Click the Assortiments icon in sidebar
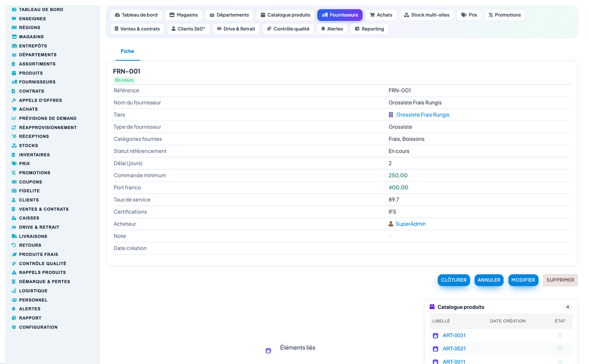Image resolution: width=589 pixels, height=364 pixels. pyautogui.click(x=14, y=64)
